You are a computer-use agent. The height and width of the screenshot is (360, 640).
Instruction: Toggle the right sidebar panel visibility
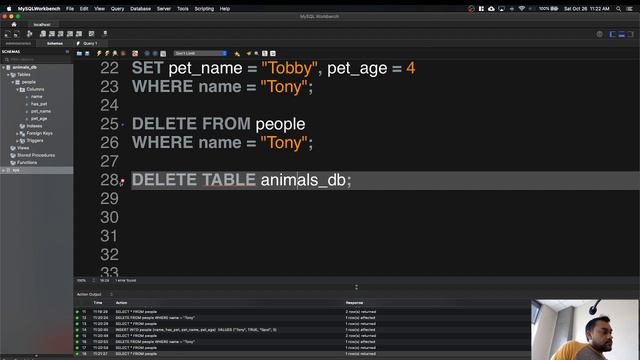630,34
